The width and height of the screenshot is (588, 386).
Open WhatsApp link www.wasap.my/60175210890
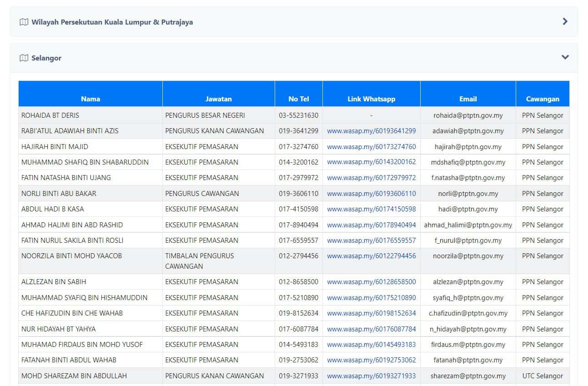[371, 298]
